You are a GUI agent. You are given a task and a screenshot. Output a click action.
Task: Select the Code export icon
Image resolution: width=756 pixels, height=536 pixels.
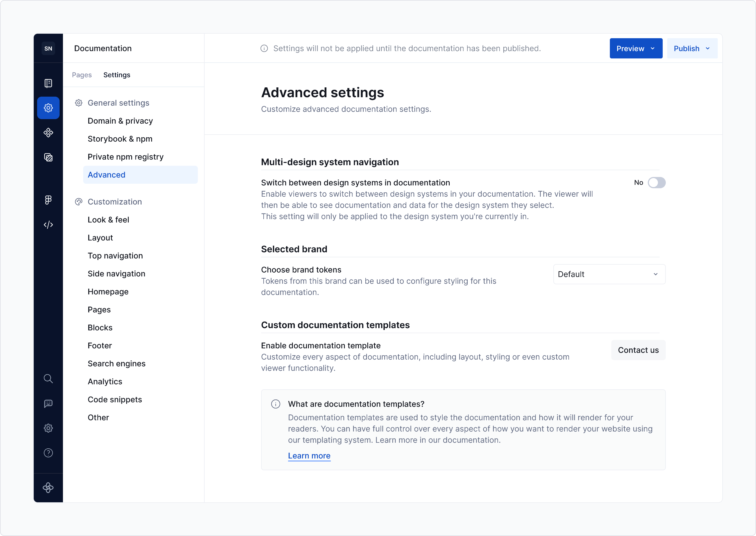(x=48, y=225)
